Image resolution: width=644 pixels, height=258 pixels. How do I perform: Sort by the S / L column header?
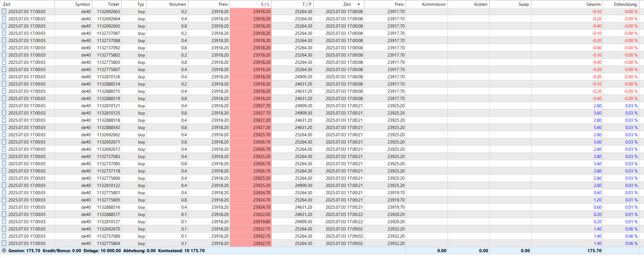[251, 4]
